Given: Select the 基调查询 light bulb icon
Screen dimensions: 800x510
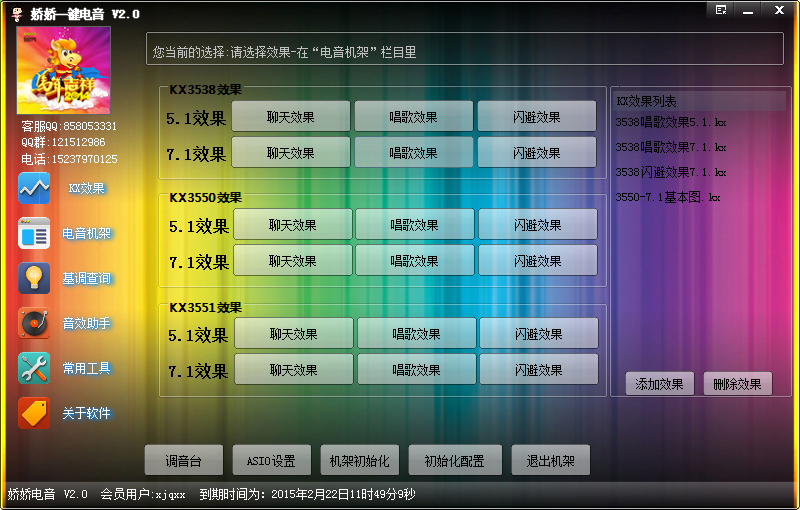Looking at the screenshot, I should (x=34, y=278).
